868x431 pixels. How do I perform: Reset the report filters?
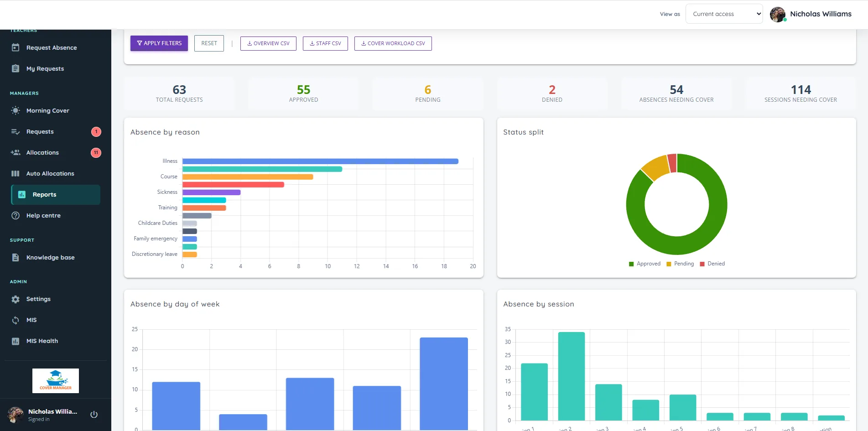(x=209, y=43)
